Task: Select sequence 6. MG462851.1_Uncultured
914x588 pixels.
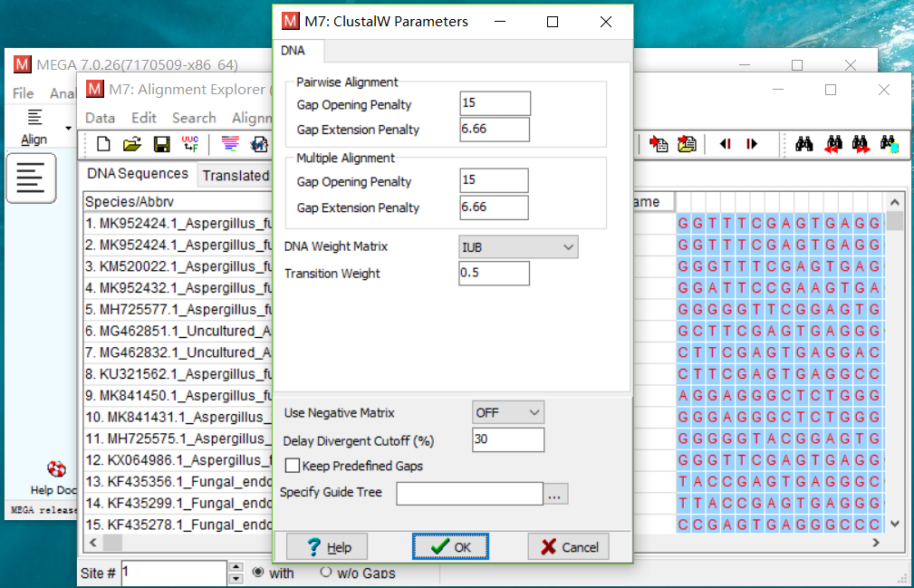Action: (x=178, y=331)
